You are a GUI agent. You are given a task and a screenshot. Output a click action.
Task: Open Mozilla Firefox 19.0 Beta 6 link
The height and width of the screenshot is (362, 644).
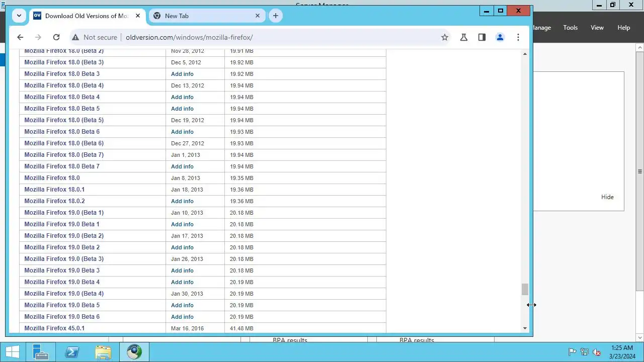pos(62,317)
